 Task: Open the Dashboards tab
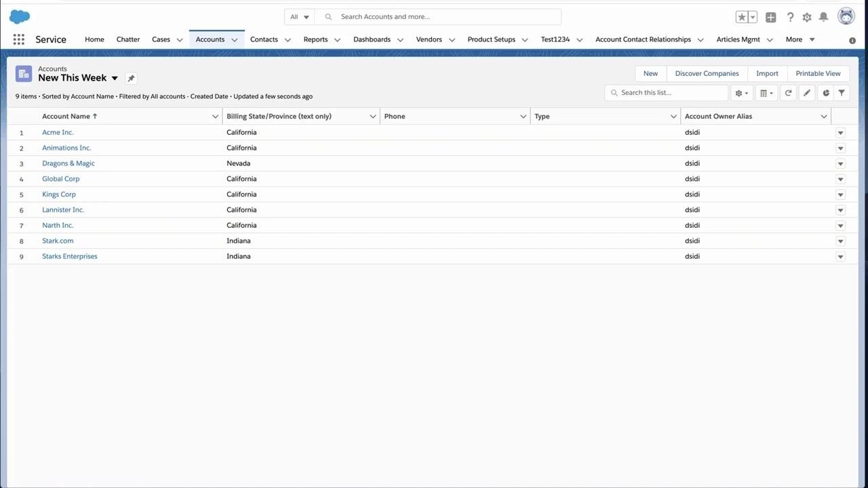(372, 39)
